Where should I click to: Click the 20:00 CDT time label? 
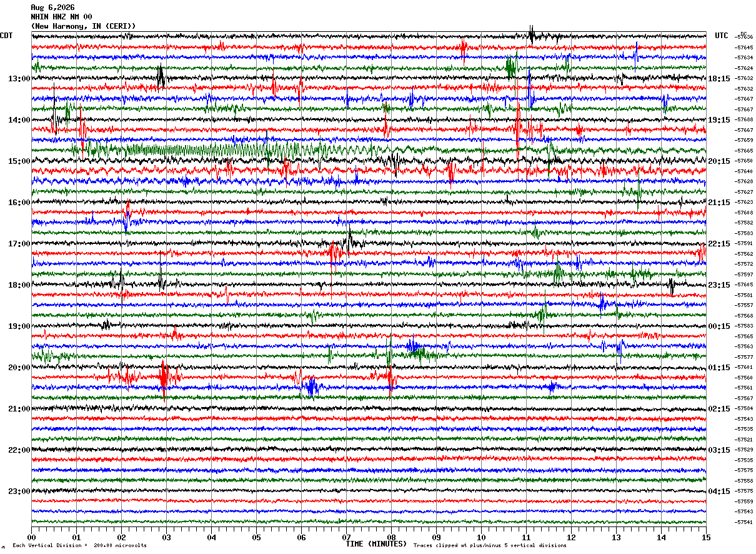(19, 368)
